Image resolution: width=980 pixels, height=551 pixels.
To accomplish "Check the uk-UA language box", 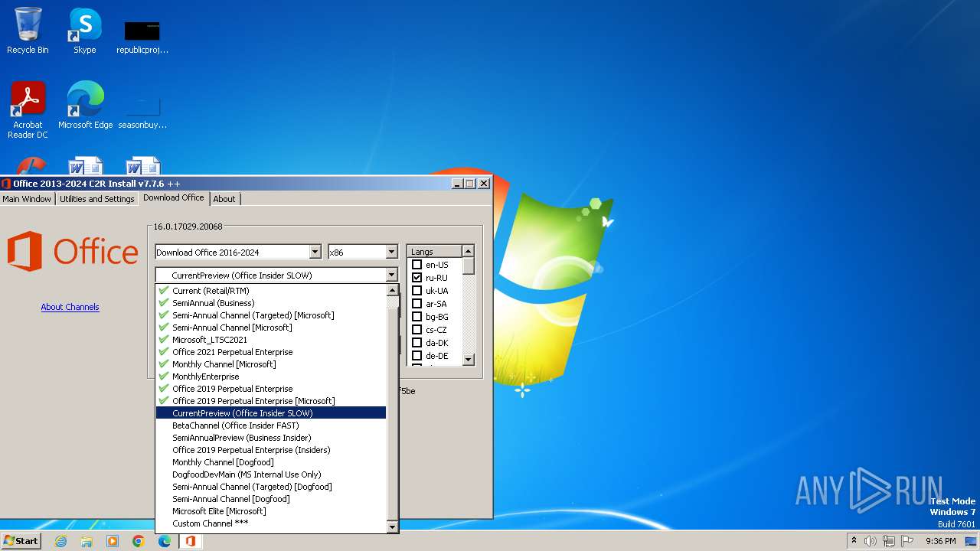I will pyautogui.click(x=417, y=291).
